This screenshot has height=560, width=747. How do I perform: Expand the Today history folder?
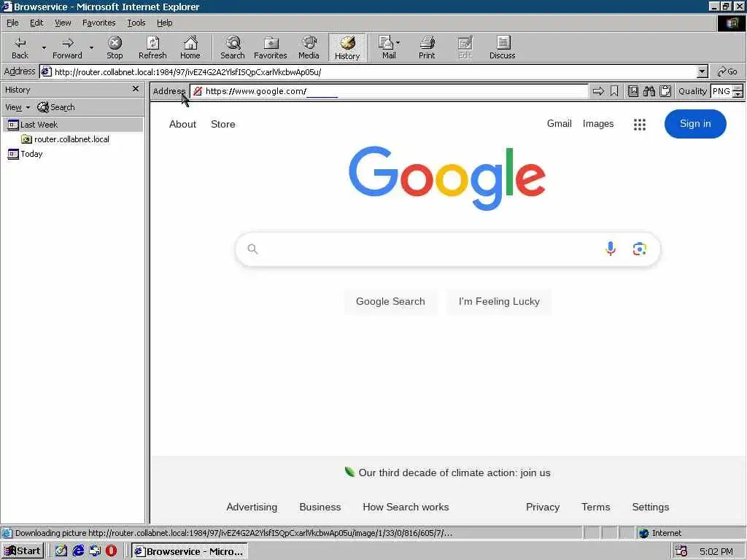(x=25, y=154)
